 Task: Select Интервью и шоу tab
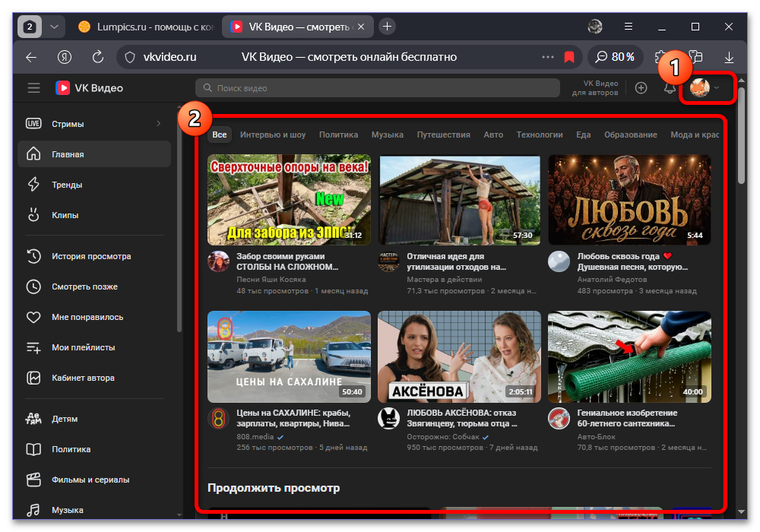[273, 135]
